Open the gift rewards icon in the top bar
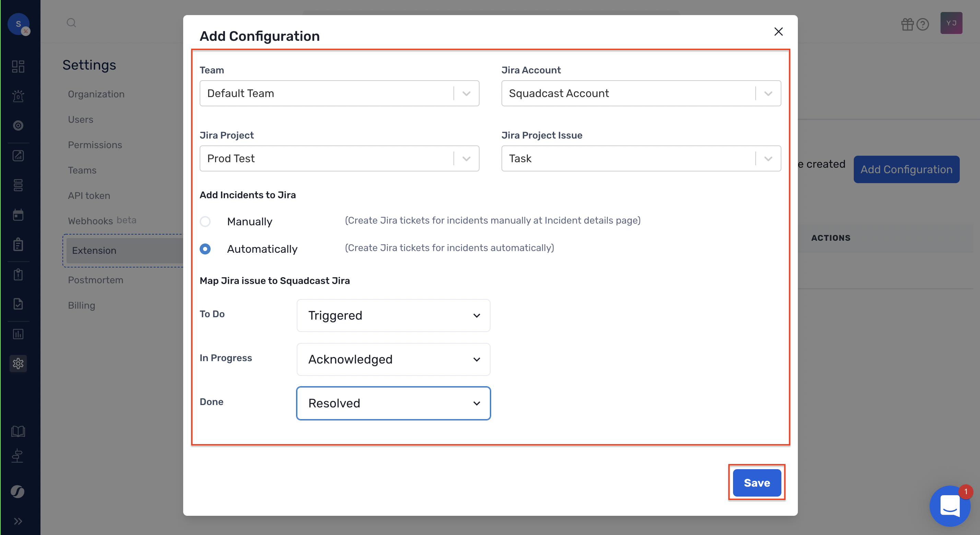The image size is (980, 535). click(x=907, y=24)
